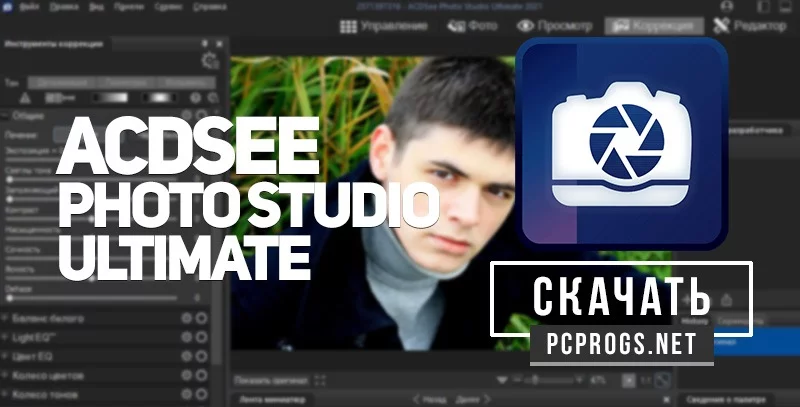Toggle the Колесо тонов enable circle
800x407 pixels.
[x=202, y=394]
